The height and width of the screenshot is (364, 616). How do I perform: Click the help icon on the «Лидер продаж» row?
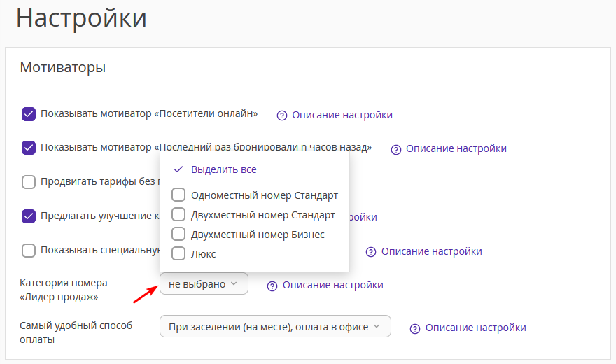(272, 286)
